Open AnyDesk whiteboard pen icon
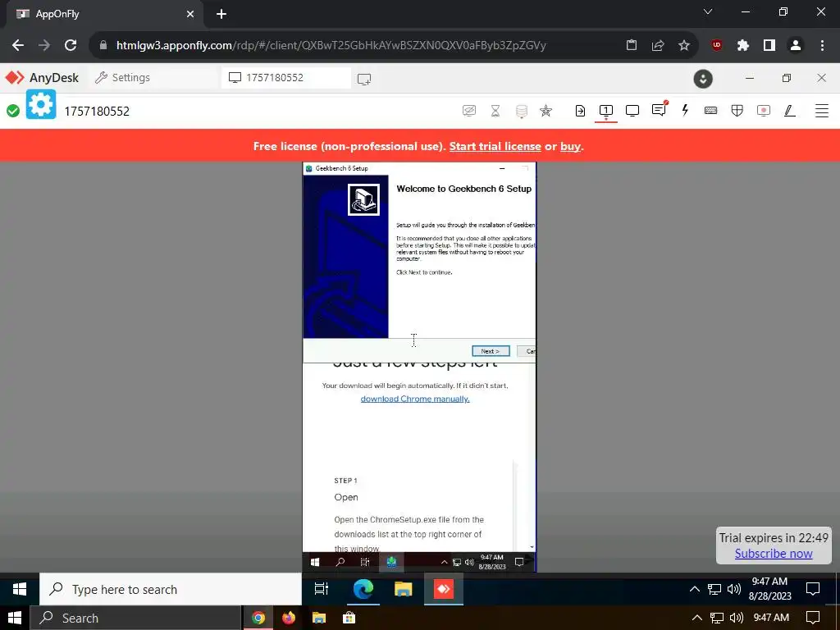 coord(790,111)
